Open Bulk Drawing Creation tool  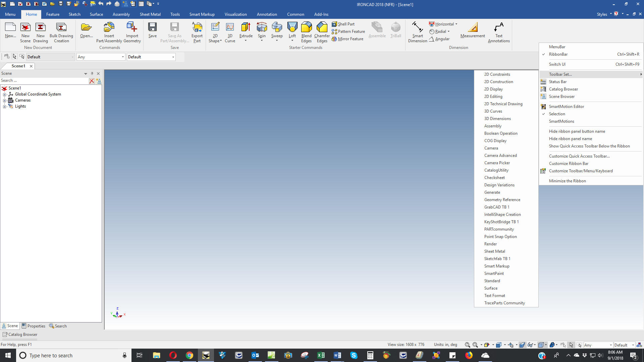[61, 33]
